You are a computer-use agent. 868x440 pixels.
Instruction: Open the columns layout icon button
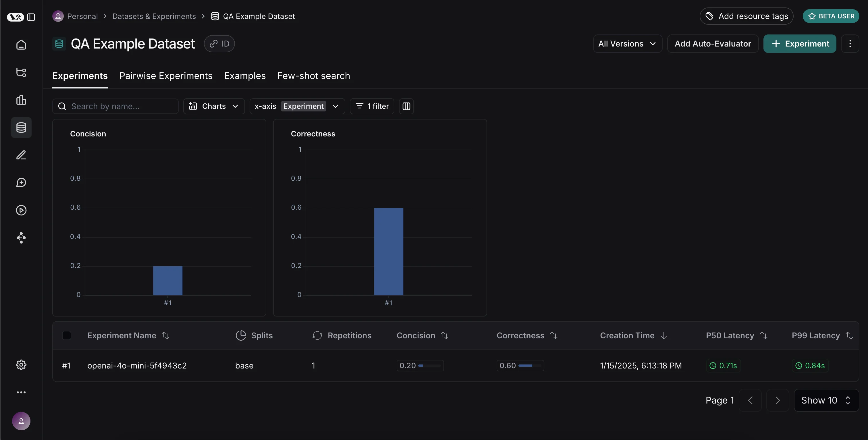pyautogui.click(x=406, y=106)
